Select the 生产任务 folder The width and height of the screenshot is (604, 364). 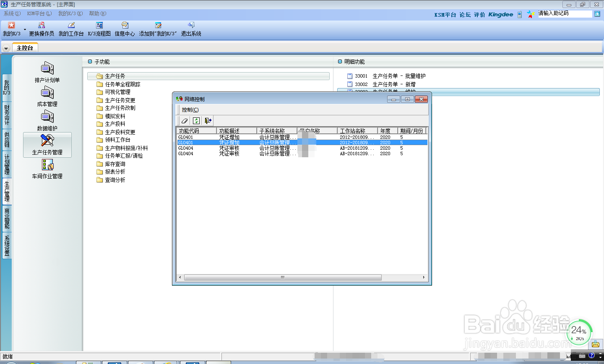point(208,76)
